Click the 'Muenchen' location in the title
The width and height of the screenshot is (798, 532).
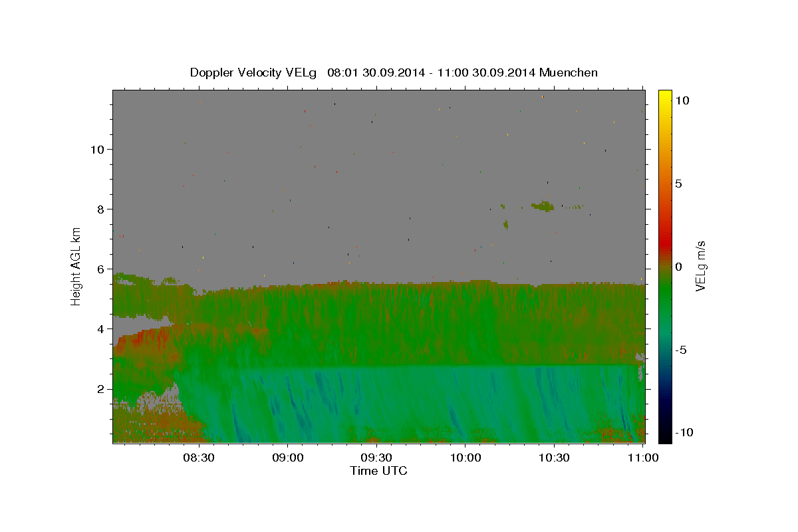pos(569,72)
